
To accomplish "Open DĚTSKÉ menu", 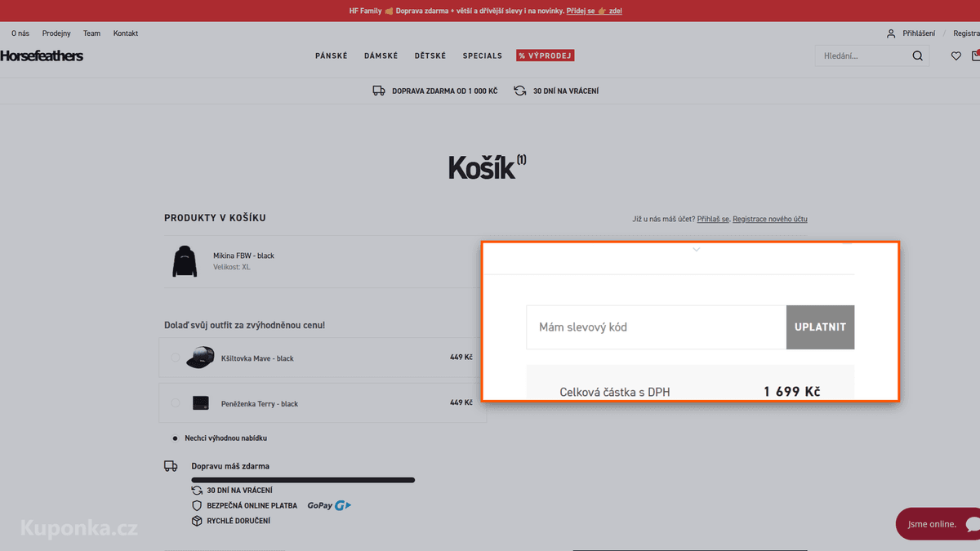I will [430, 56].
